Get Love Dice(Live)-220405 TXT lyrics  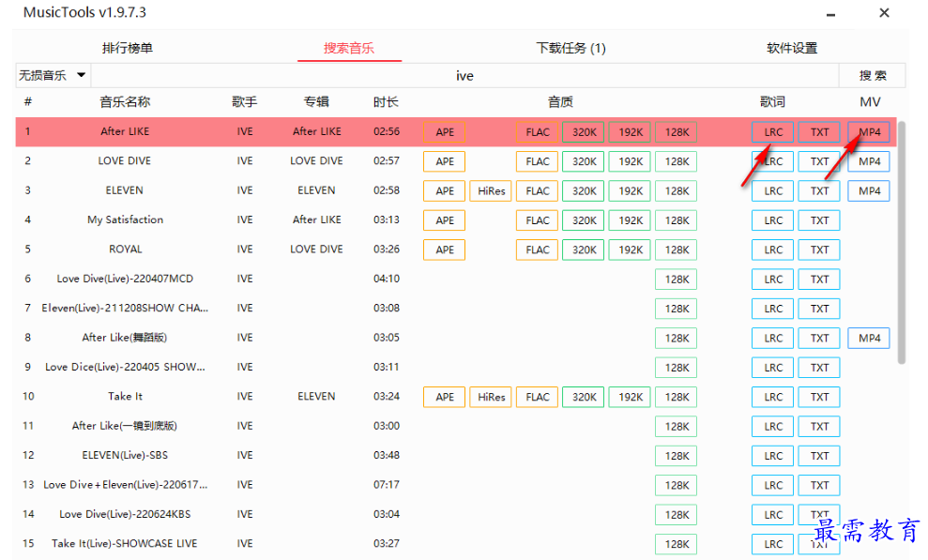pos(819,368)
